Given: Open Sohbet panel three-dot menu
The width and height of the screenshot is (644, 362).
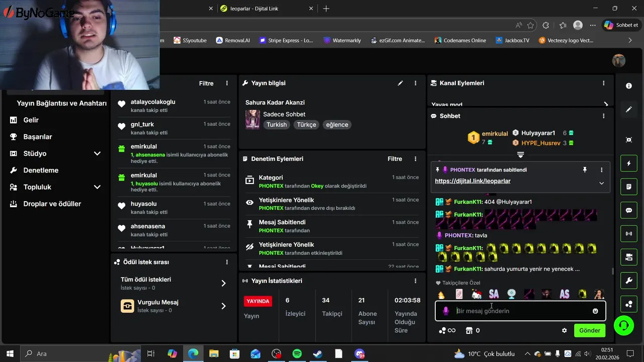Looking at the screenshot, I should [604, 116].
